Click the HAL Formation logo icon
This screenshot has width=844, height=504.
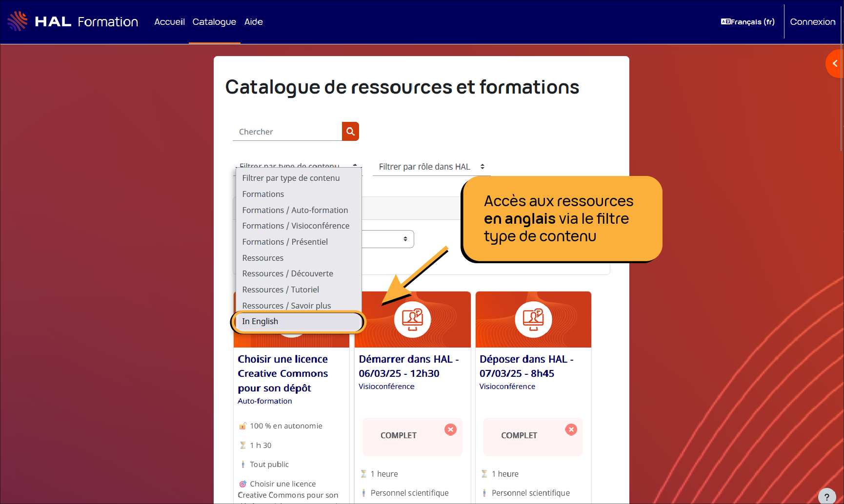click(x=18, y=21)
